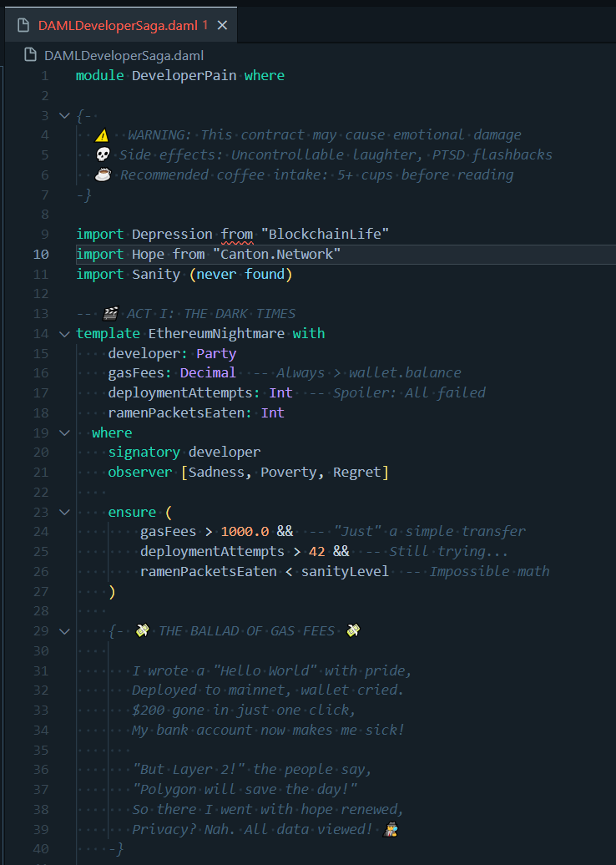Click 'deploymentAttempts' on line 17
616x865 pixels.
(180, 392)
